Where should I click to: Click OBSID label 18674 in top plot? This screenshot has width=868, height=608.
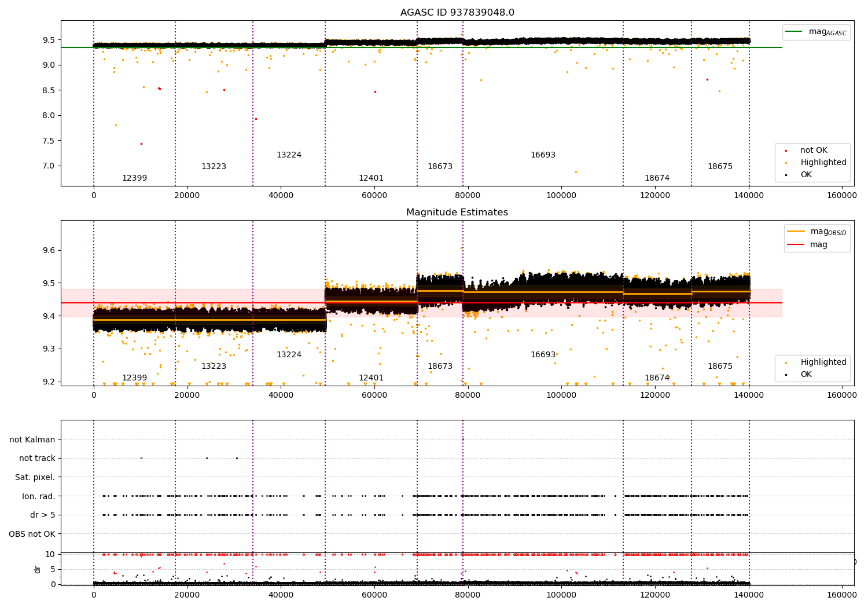[x=657, y=178]
